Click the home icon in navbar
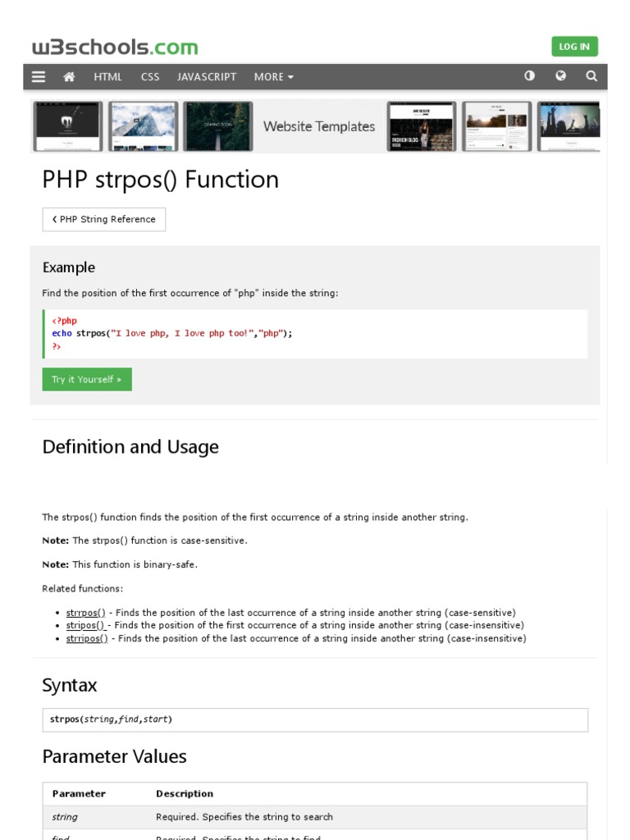 (x=69, y=76)
